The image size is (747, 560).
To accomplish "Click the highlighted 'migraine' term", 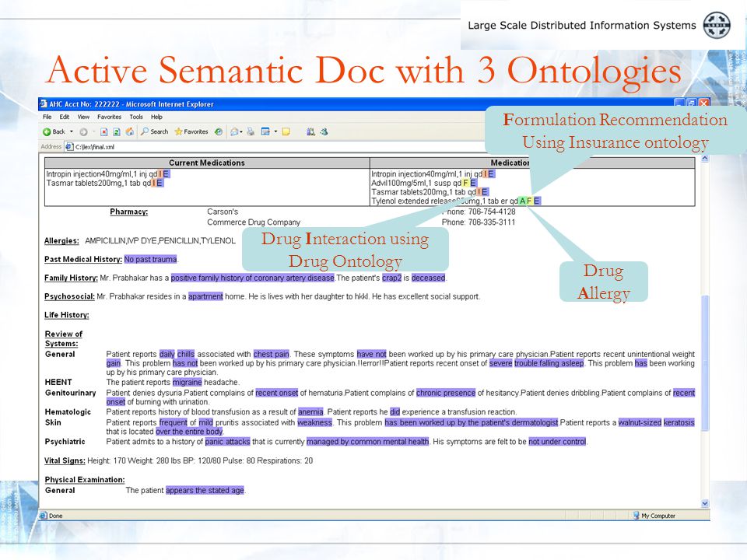I will pos(188,382).
